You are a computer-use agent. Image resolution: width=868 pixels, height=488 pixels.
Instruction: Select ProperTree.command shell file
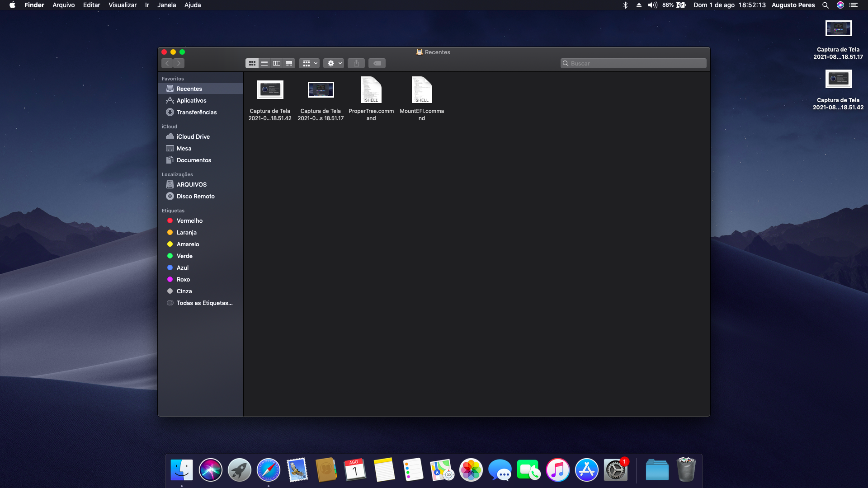click(x=371, y=90)
